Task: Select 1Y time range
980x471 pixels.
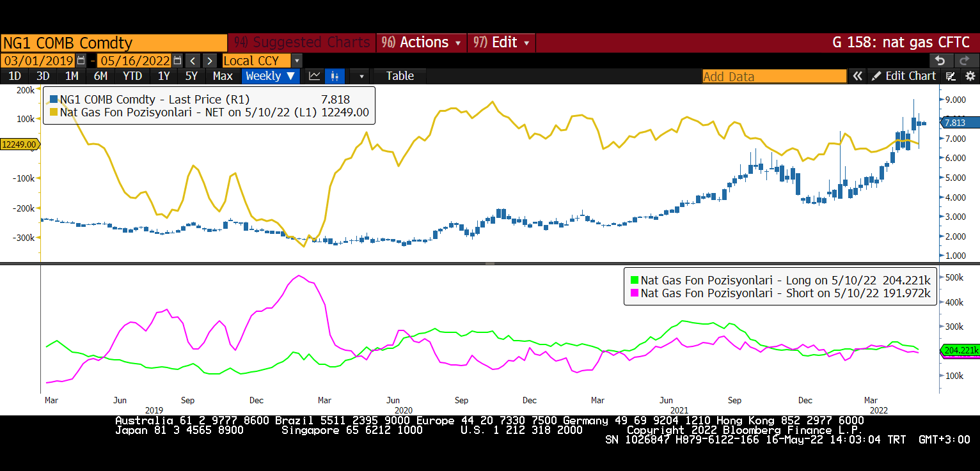Action: coord(164,76)
